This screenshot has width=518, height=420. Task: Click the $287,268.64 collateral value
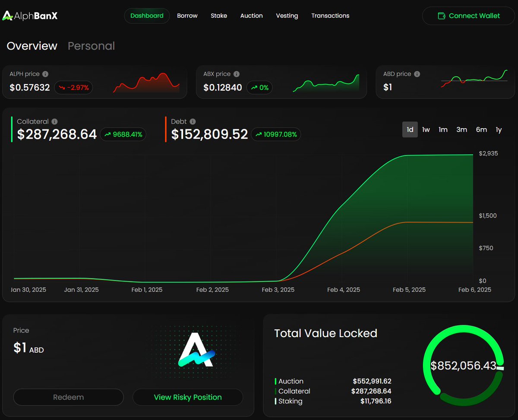[x=57, y=134]
